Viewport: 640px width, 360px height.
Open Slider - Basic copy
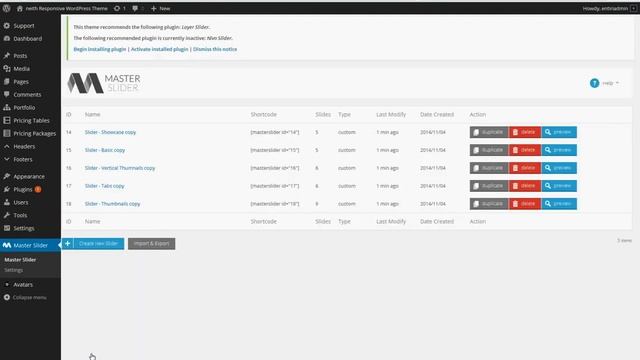tap(105, 150)
